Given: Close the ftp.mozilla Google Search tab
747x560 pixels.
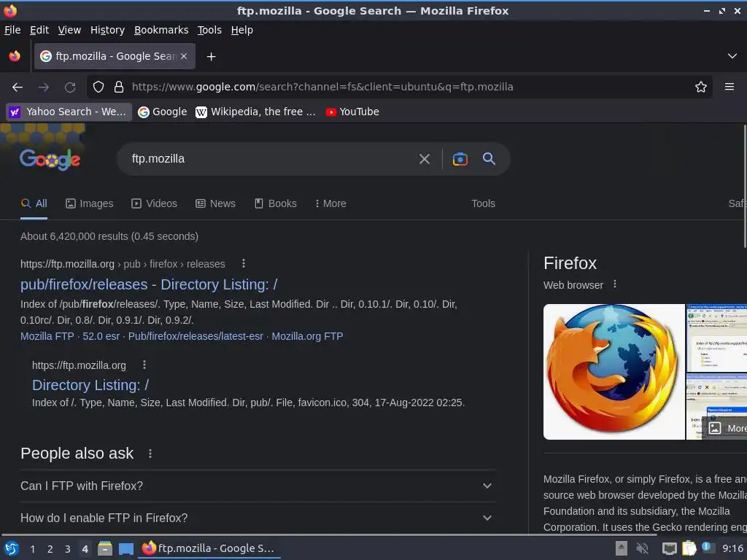Looking at the screenshot, I should pyautogui.click(x=184, y=56).
